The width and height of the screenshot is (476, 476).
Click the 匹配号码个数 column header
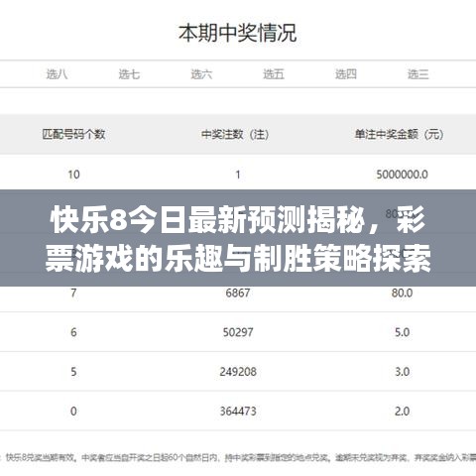pyautogui.click(x=73, y=134)
